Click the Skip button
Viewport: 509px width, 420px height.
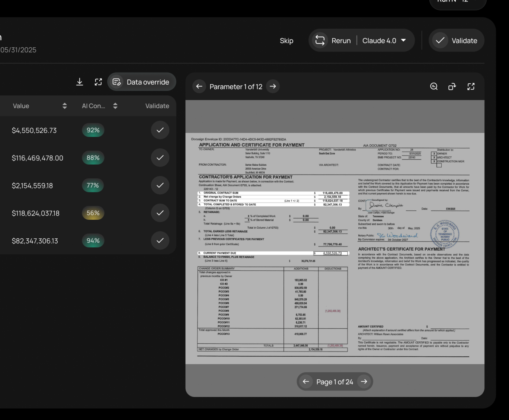(286, 41)
